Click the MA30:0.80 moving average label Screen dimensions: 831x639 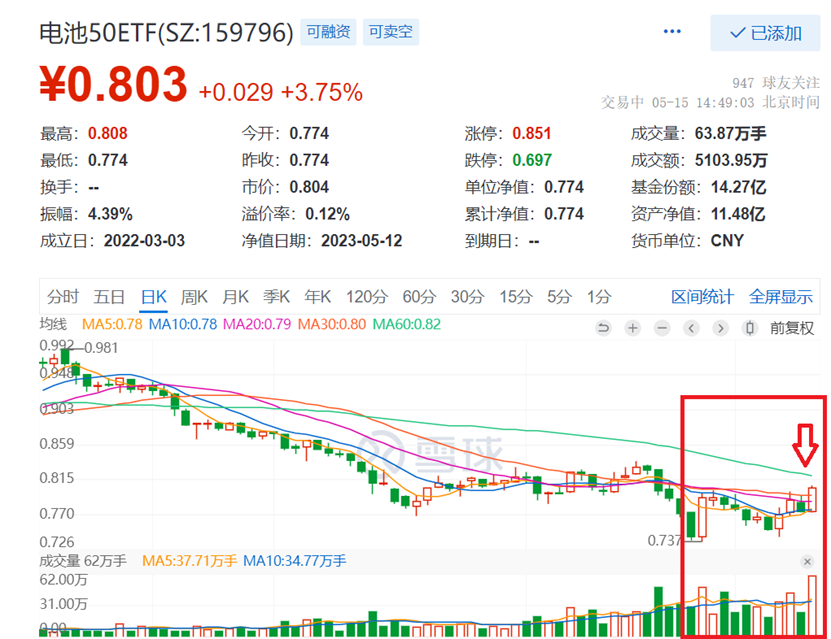332,324
